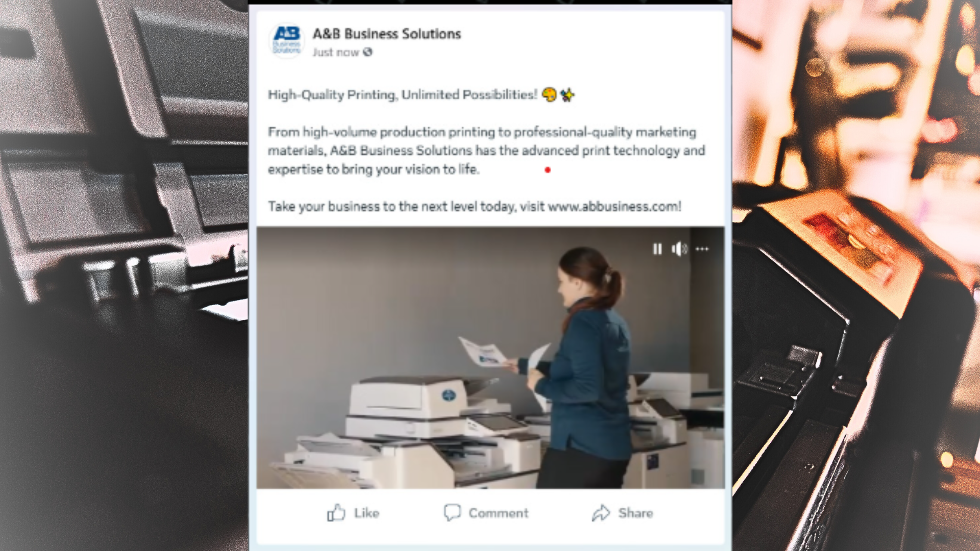Click the sparkles emoji after the palette
Screen dimensions: 980x551
click(567, 94)
